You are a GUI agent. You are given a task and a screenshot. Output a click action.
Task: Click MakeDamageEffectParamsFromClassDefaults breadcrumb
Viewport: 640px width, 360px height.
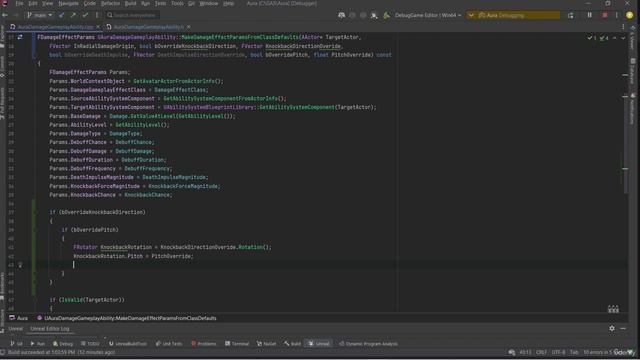tap(127, 318)
